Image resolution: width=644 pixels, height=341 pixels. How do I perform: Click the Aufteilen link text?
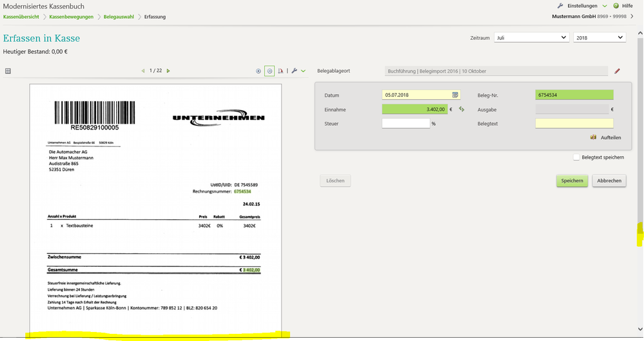(x=610, y=138)
